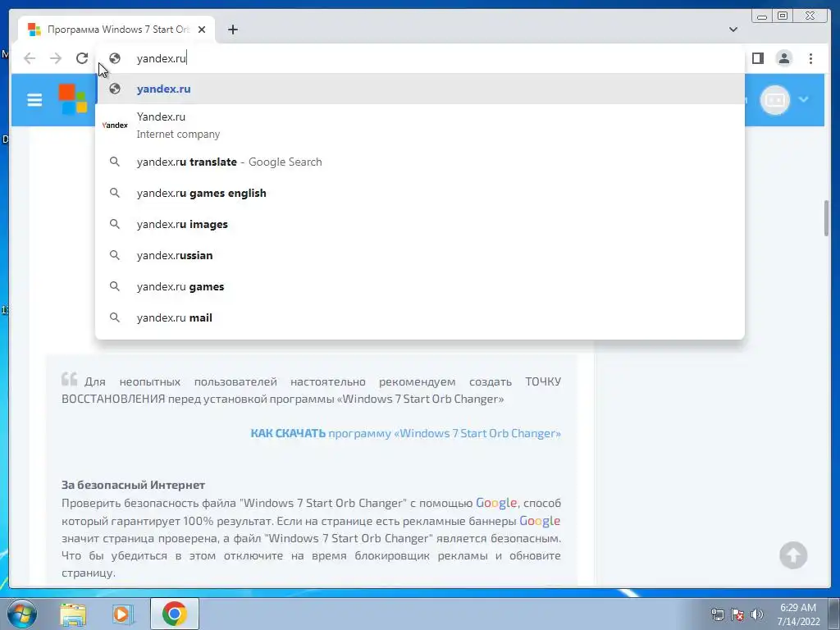This screenshot has height=630, width=840.
Task: Open a new browser tab
Action: click(x=232, y=30)
